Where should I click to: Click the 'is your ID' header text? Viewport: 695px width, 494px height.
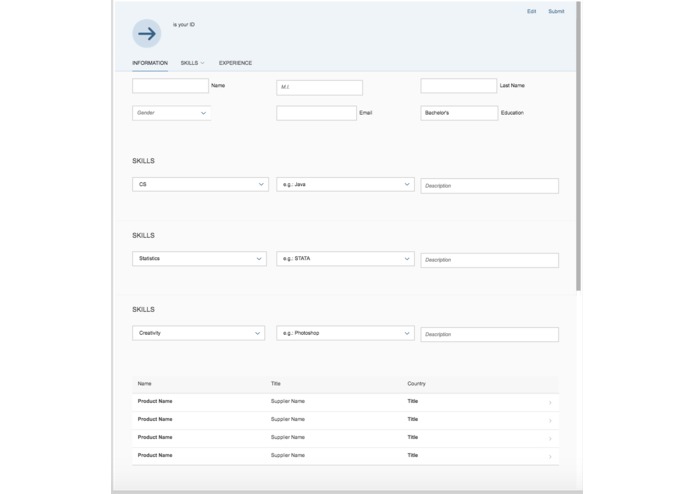click(x=184, y=25)
